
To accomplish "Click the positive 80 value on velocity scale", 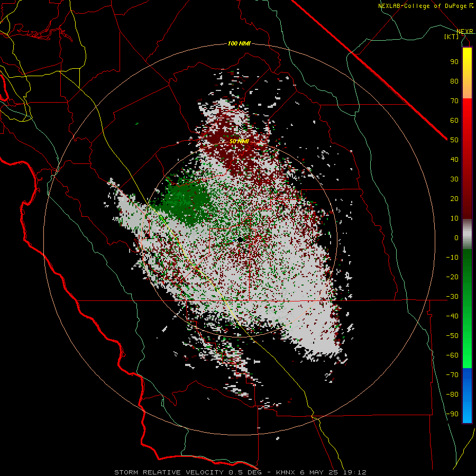I will [x=454, y=81].
